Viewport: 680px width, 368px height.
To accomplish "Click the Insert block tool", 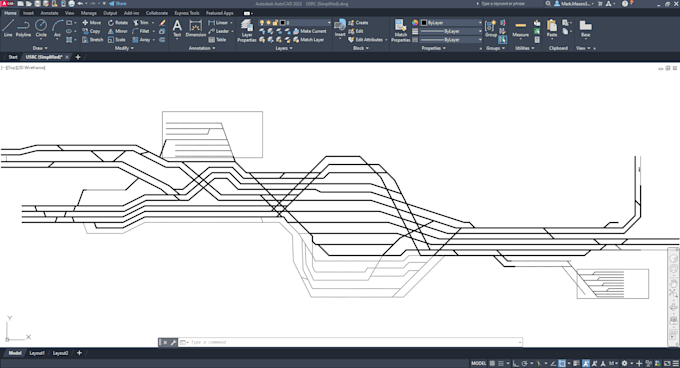I will click(x=340, y=28).
